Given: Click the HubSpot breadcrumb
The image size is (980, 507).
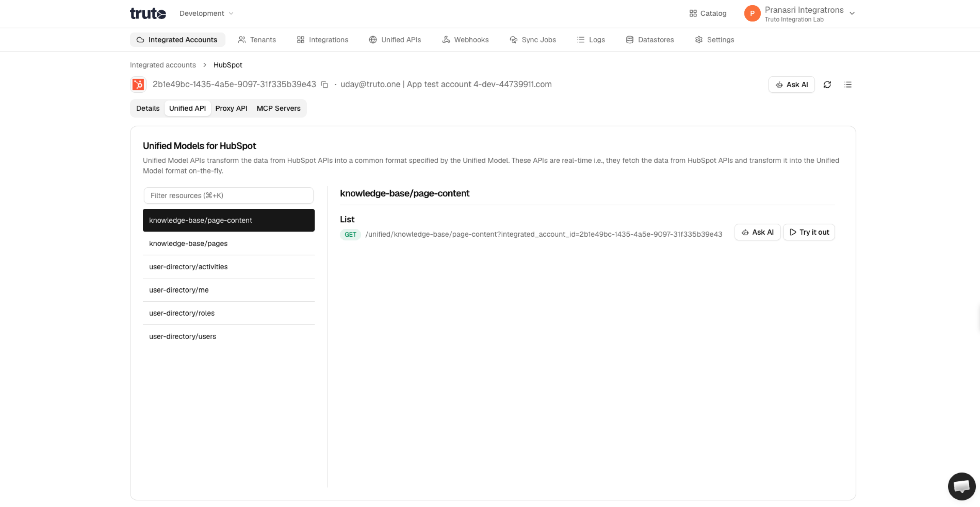Looking at the screenshot, I should 228,65.
